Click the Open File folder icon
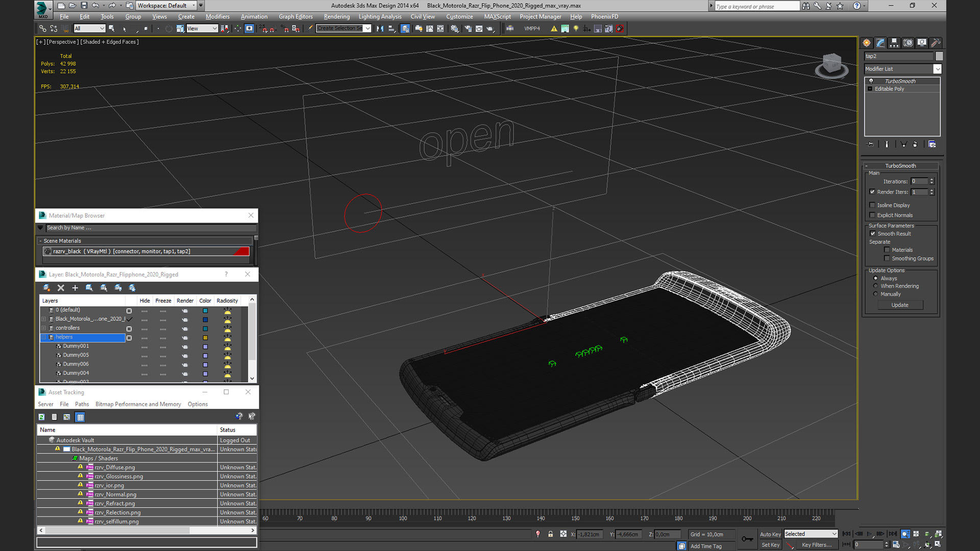Image resolution: width=980 pixels, height=551 pixels. click(x=72, y=6)
